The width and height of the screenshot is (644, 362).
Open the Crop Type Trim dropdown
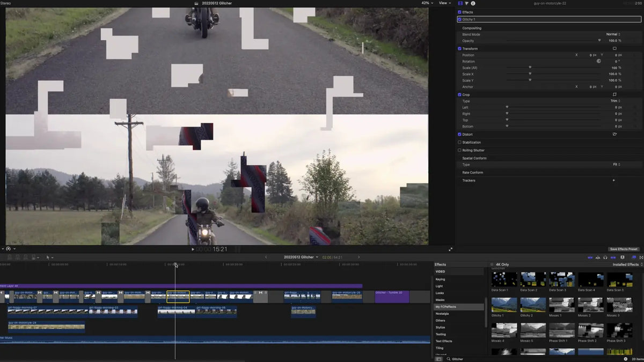coord(616,101)
